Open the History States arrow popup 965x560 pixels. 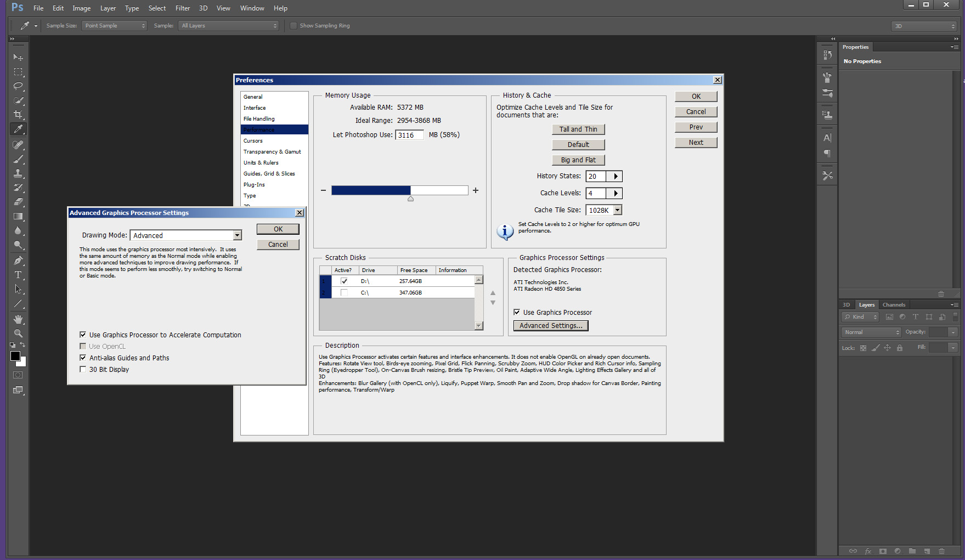tap(616, 176)
